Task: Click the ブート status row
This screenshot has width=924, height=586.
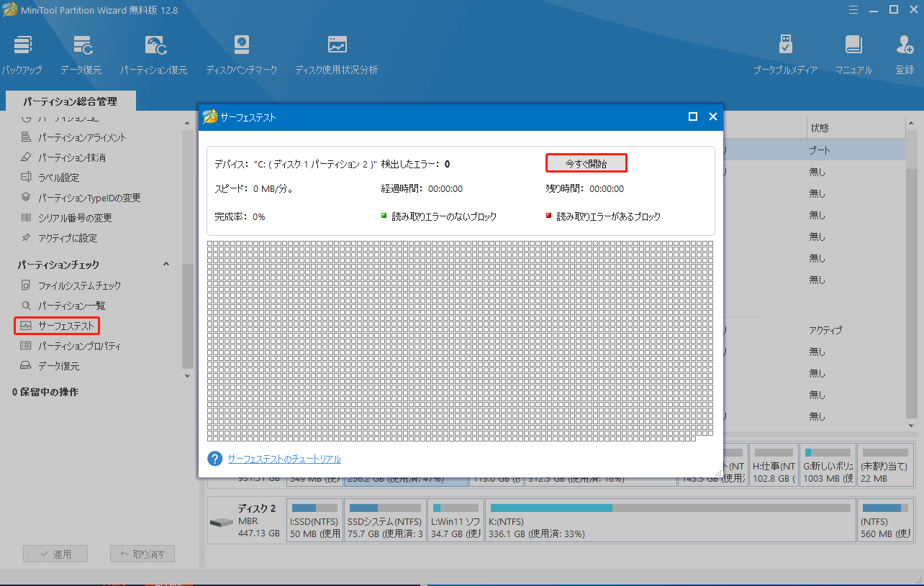Action: (820, 150)
